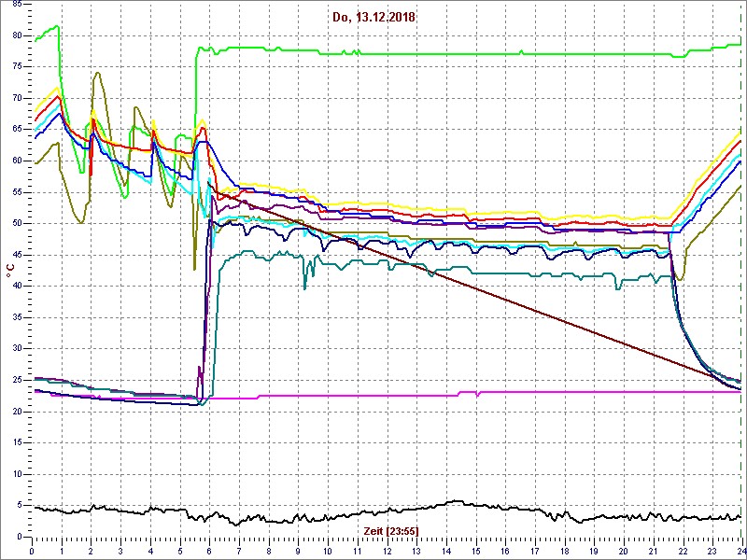Click the "30" value on the temperature axis
Screen dimensions: 747x560
[x=17, y=349]
